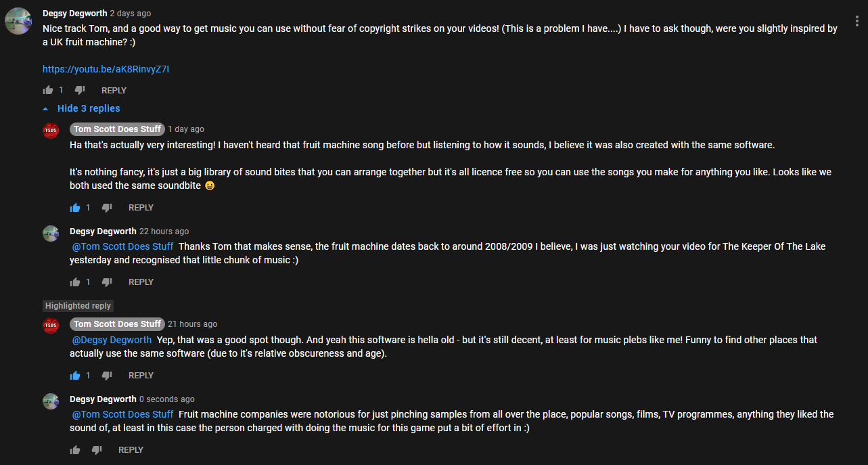Viewport: 868px width, 465px height.
Task: Dislike Degsy's 22 hours ago reply
Action: coord(107,282)
